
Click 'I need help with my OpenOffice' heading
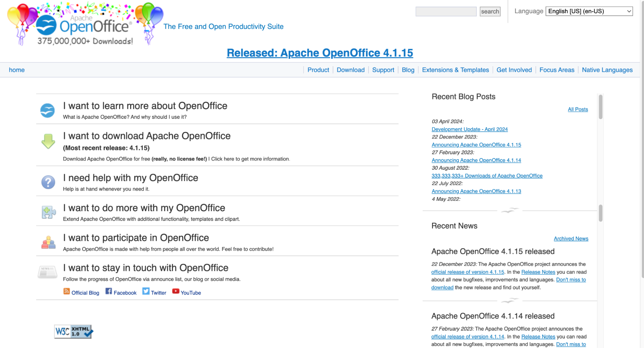click(x=130, y=178)
